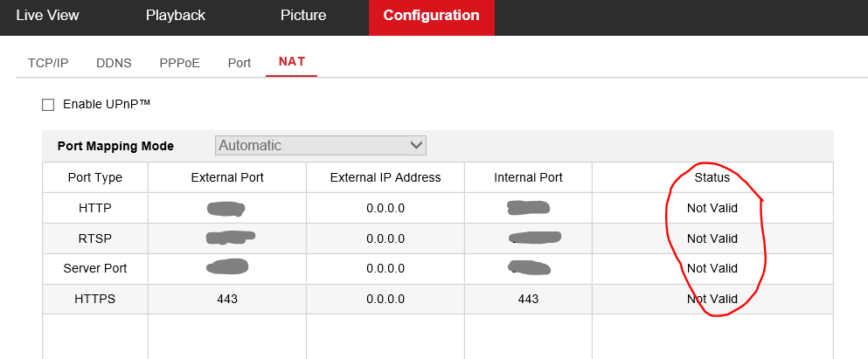The image size is (868, 359).
Task: Switch to the Playback tab
Action: click(175, 16)
